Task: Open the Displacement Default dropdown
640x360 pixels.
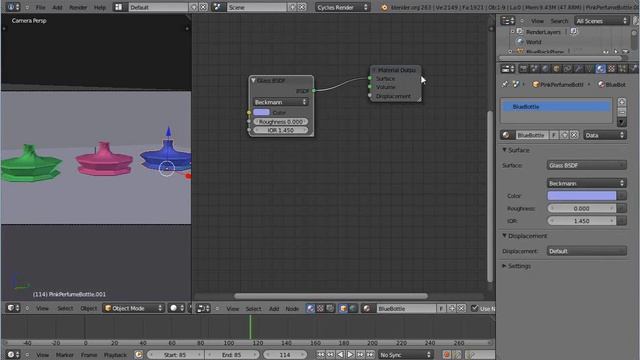Action: pyautogui.click(x=587, y=251)
